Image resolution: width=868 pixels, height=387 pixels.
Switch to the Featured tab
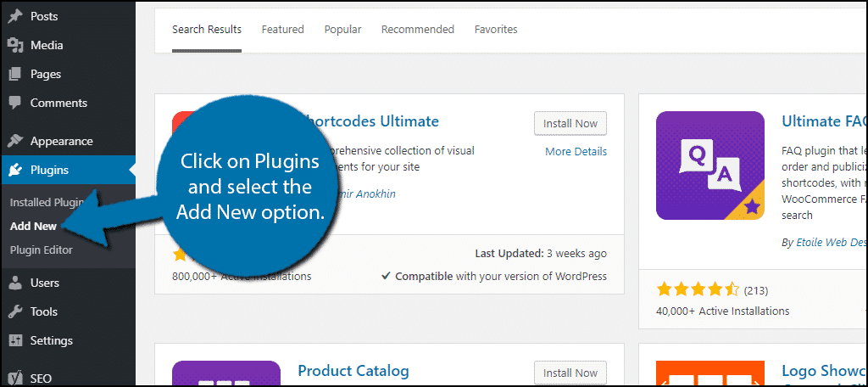coord(283,30)
